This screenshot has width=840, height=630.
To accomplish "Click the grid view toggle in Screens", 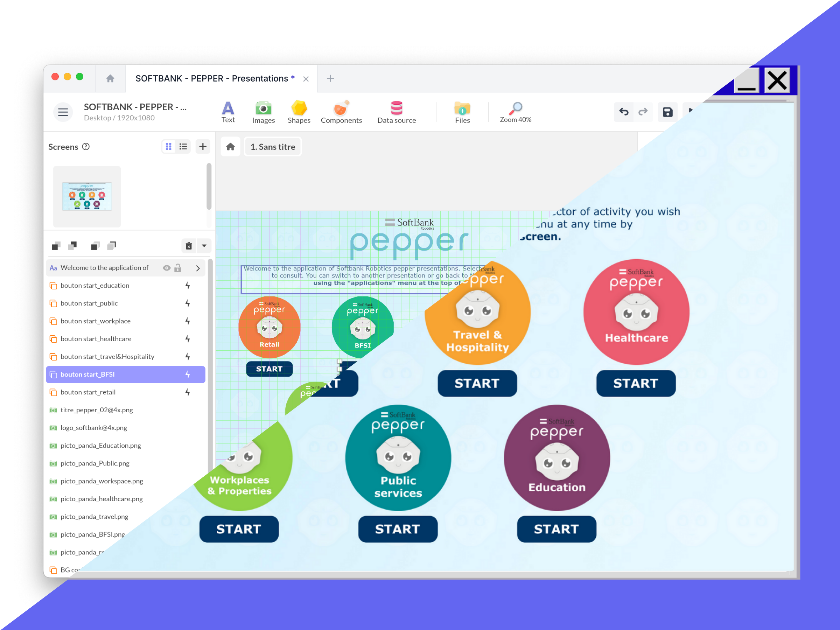I will click(168, 147).
